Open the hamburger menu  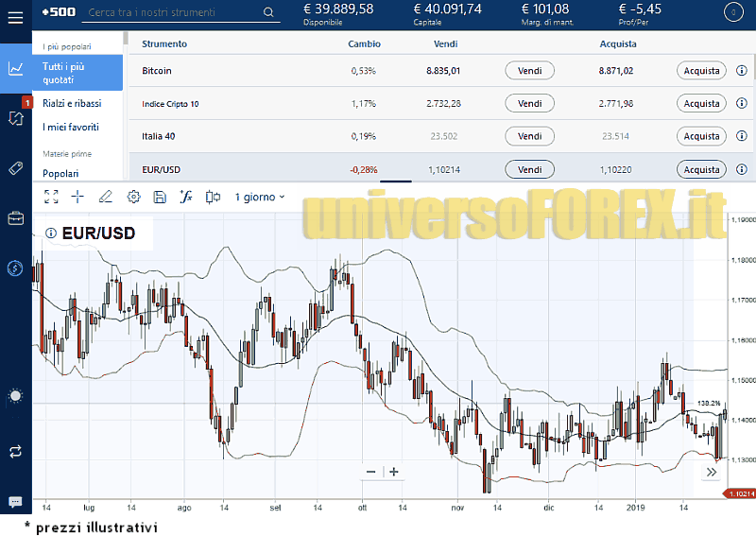pos(15,20)
